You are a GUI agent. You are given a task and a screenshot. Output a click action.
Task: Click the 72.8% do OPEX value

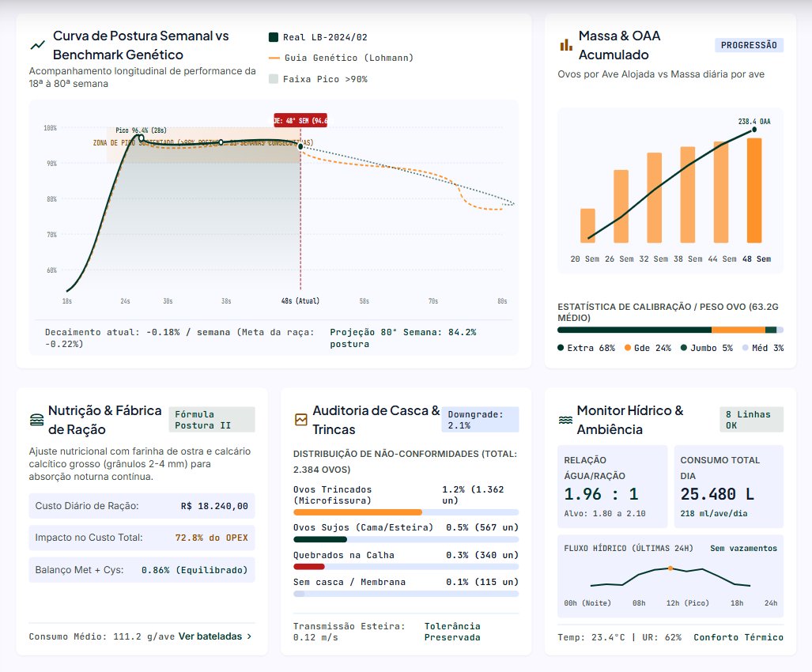pos(211,538)
